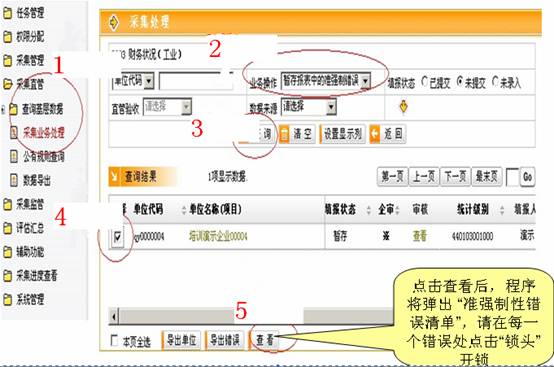Select the 采集业务处理 page icon

click(14, 132)
